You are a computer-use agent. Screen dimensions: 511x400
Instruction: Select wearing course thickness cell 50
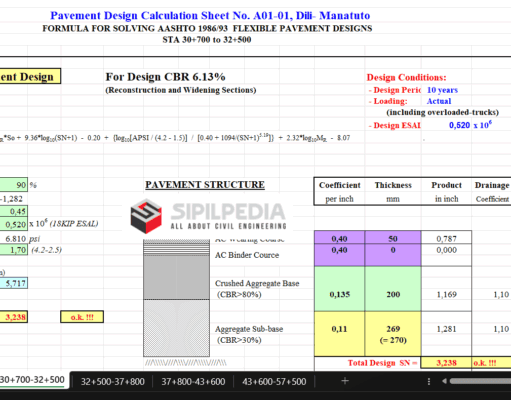pyautogui.click(x=393, y=238)
